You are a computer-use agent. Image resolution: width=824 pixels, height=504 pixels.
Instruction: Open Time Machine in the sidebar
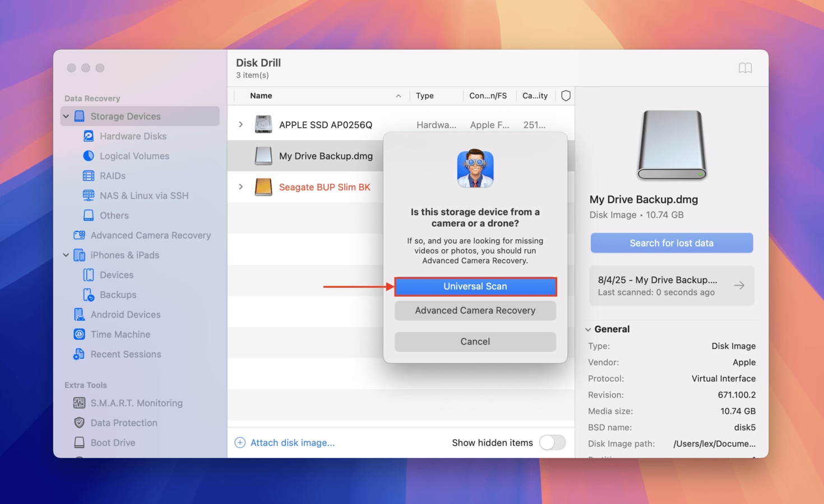pos(121,334)
